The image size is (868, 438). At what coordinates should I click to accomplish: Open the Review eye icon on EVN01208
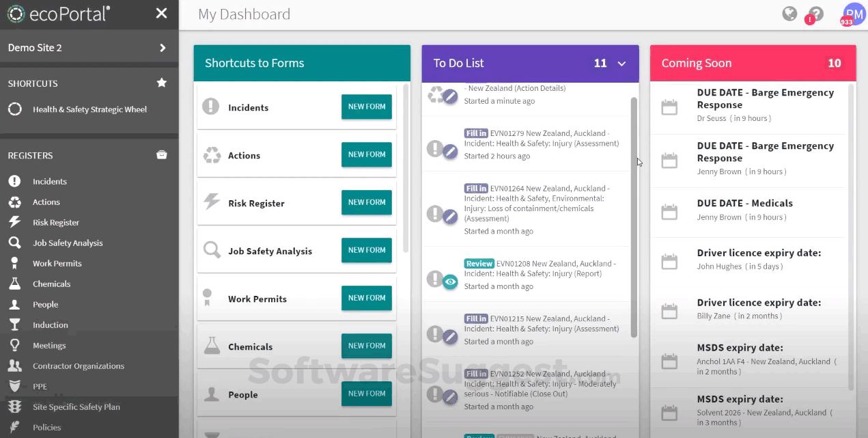tap(449, 280)
